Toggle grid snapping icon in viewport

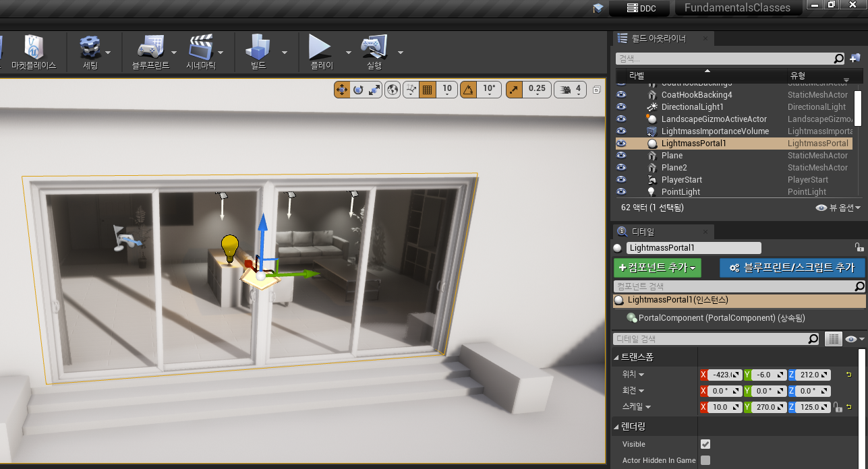pyautogui.click(x=426, y=90)
